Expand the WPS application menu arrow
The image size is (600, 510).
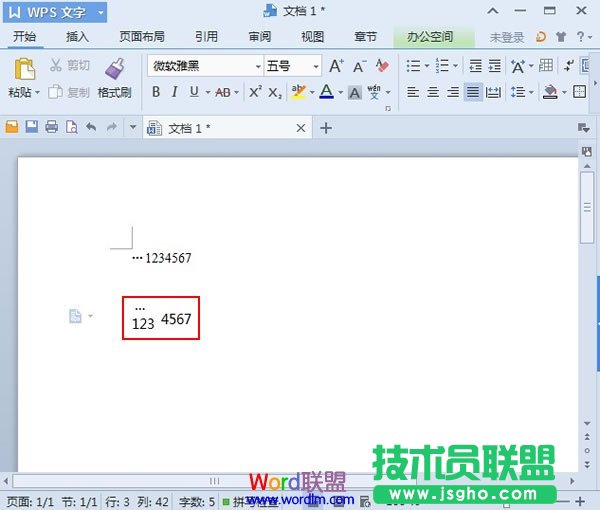click(101, 12)
